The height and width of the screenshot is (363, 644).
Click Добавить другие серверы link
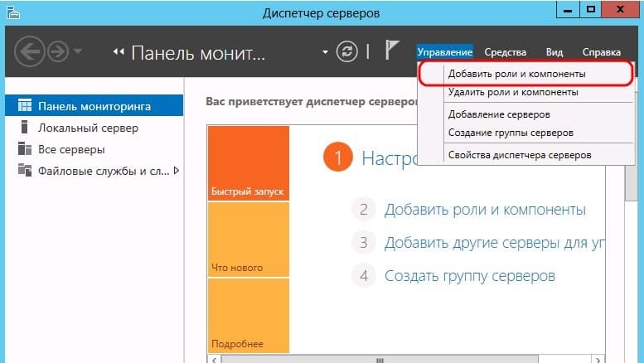(x=494, y=243)
